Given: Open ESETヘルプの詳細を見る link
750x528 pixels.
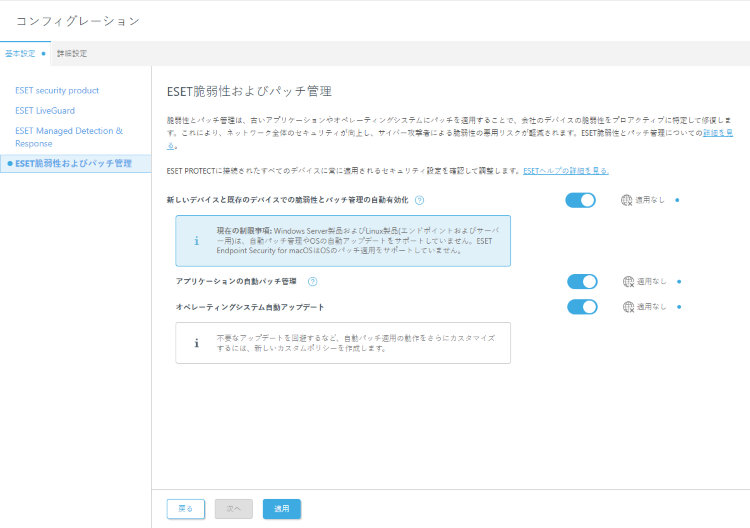Looking at the screenshot, I should [566, 171].
